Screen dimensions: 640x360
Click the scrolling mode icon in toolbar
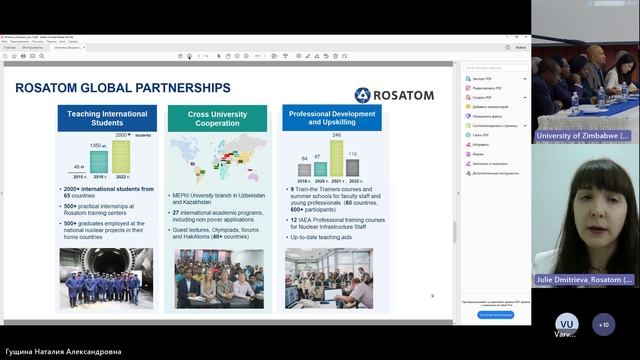point(285,56)
